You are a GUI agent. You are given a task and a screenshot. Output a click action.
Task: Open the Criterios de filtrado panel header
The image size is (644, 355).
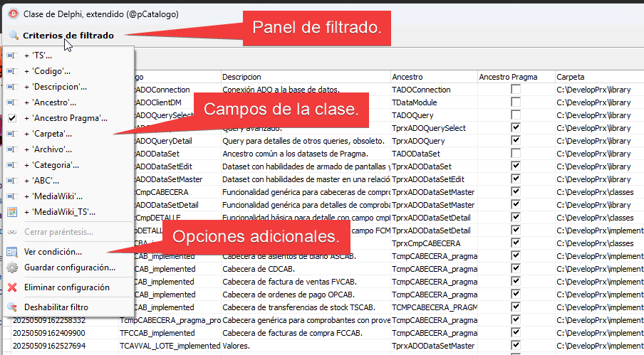click(x=68, y=36)
